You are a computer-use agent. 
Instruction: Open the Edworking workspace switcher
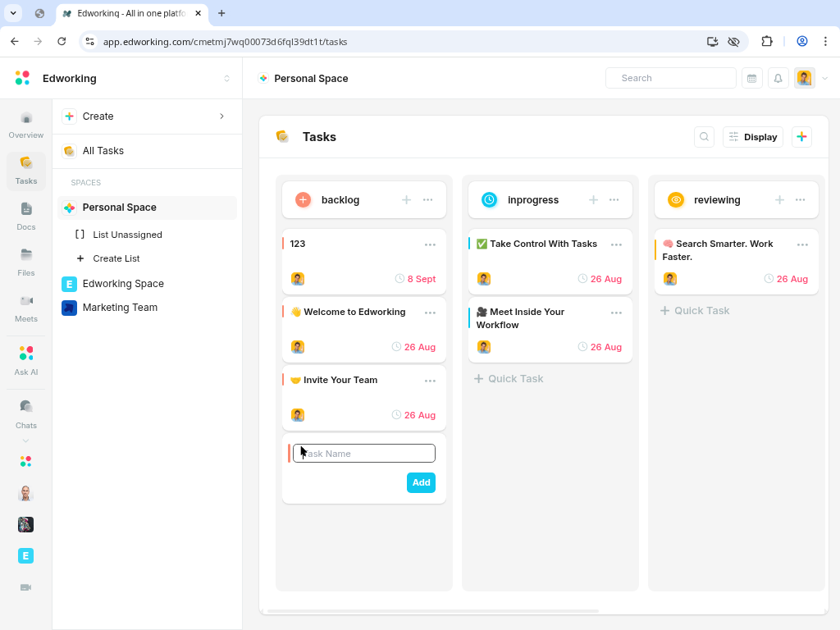[x=226, y=79]
